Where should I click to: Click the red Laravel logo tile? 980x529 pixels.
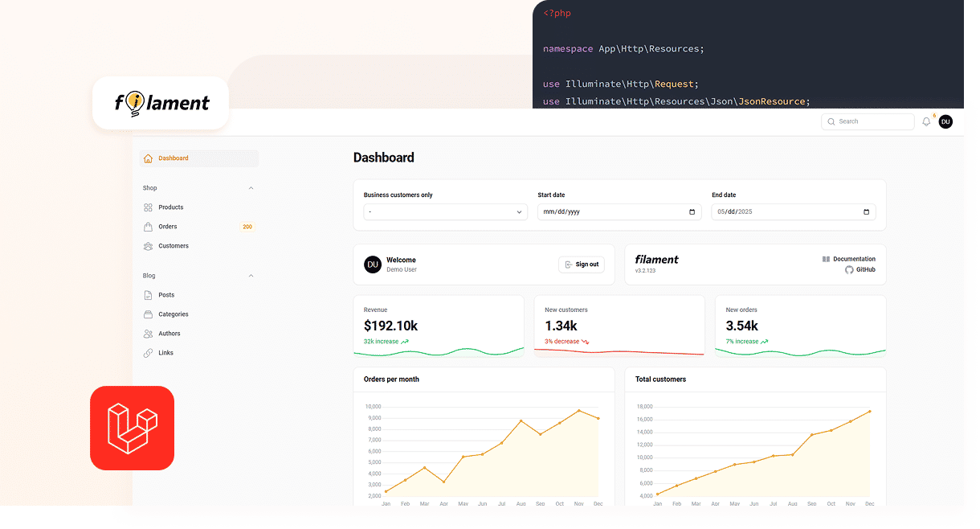(132, 428)
